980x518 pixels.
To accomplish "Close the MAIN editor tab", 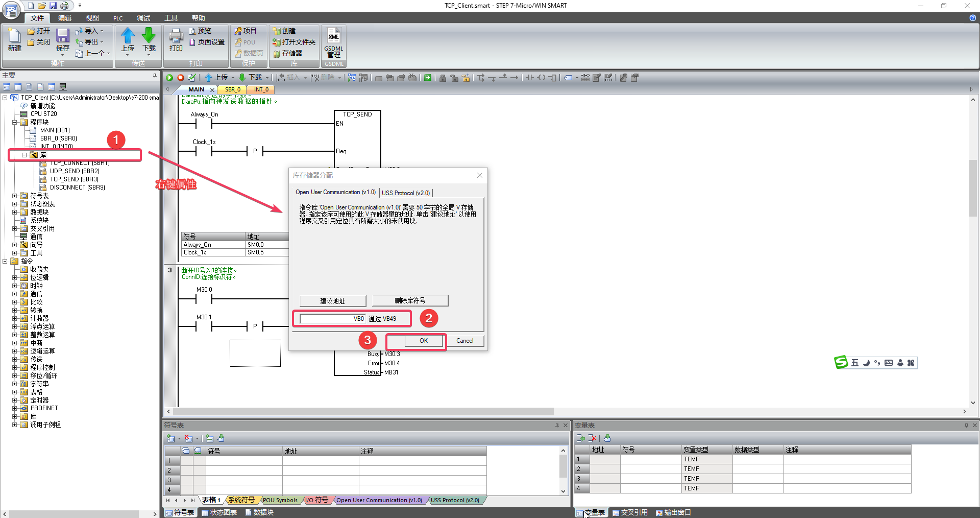I will click(x=212, y=90).
